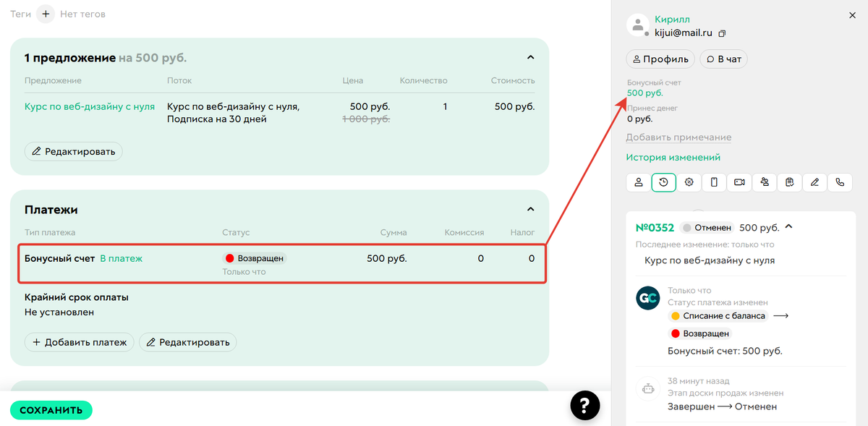Screen dimensions: 868x426
Task: Click Редактировать in the Платежи section
Action: tap(188, 342)
